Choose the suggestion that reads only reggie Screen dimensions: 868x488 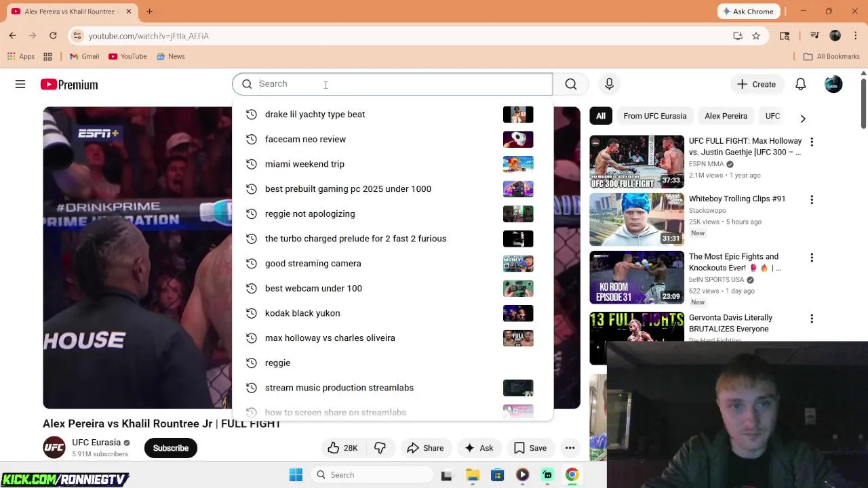coord(392,363)
